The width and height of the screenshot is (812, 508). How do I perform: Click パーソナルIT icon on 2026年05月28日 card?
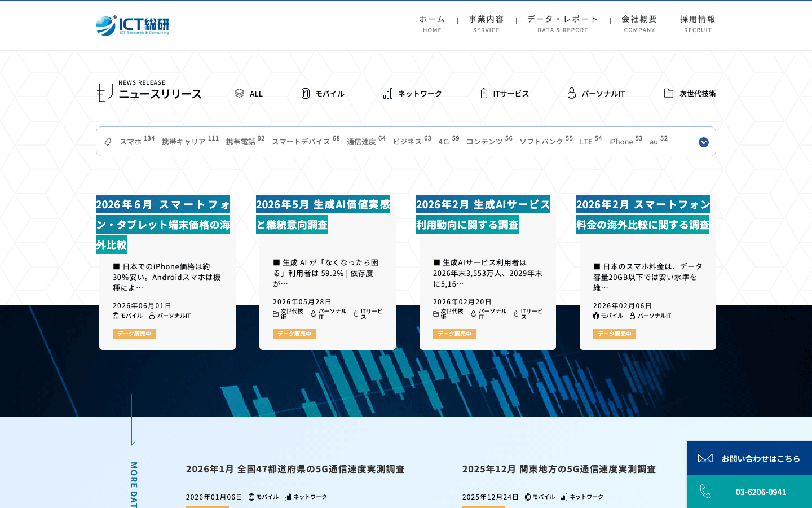pyautogui.click(x=314, y=314)
